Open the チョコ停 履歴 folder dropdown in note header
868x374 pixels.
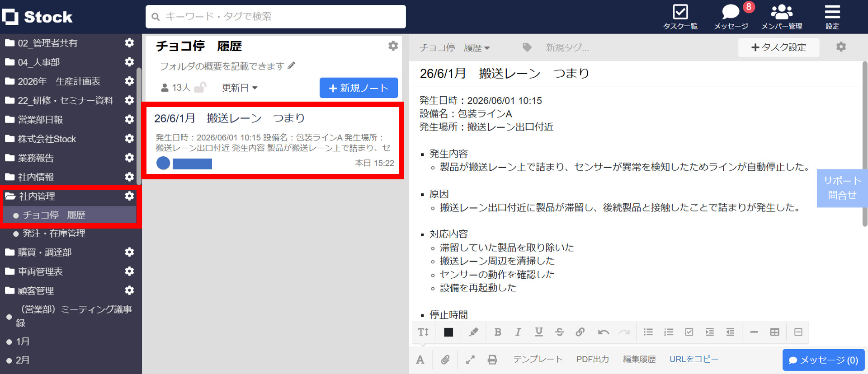click(454, 47)
